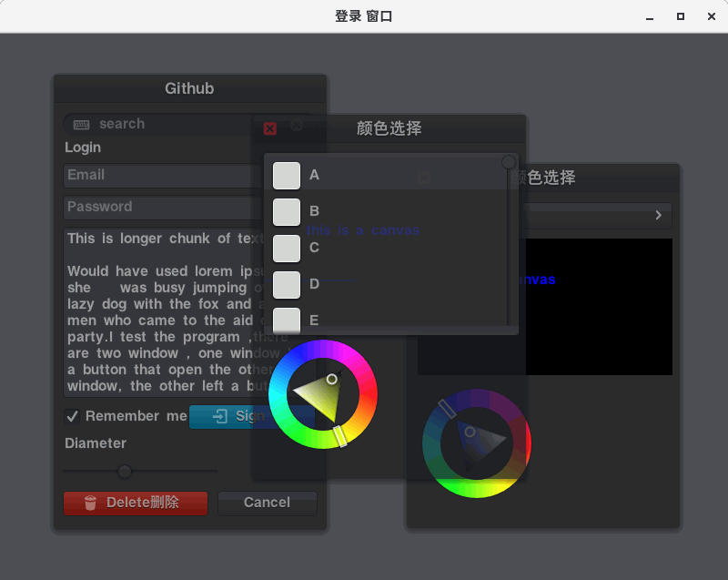
Task: Click the trash icon on the Delete button
Action: [x=90, y=503]
